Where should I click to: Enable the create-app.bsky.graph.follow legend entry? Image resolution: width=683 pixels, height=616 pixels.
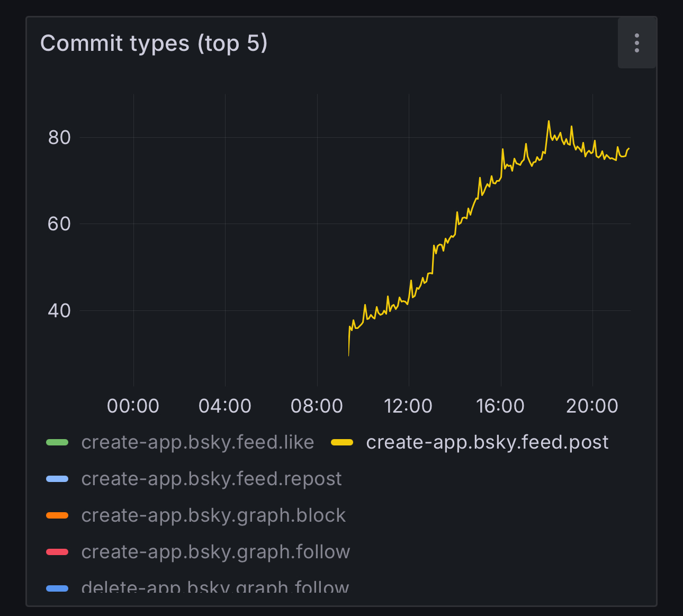point(215,552)
